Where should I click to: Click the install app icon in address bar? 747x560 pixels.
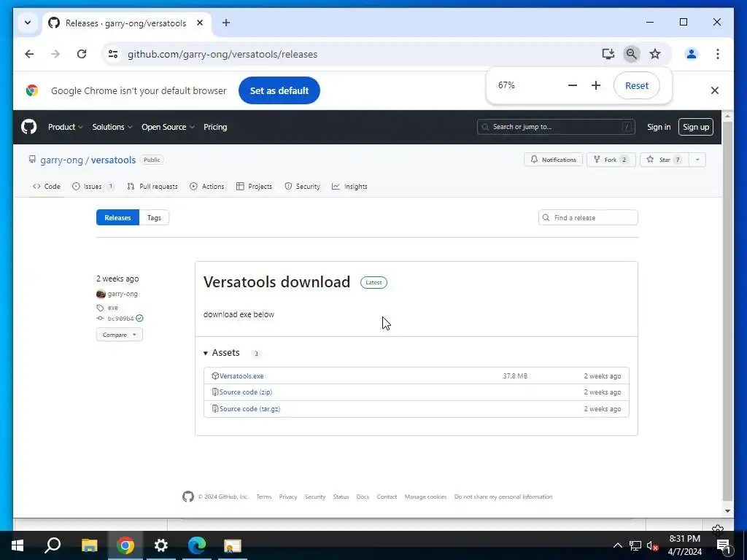tap(608, 54)
